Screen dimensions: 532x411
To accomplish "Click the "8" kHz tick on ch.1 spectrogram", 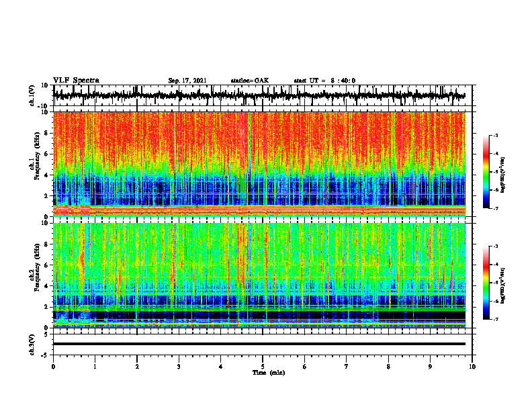I will [x=46, y=133].
